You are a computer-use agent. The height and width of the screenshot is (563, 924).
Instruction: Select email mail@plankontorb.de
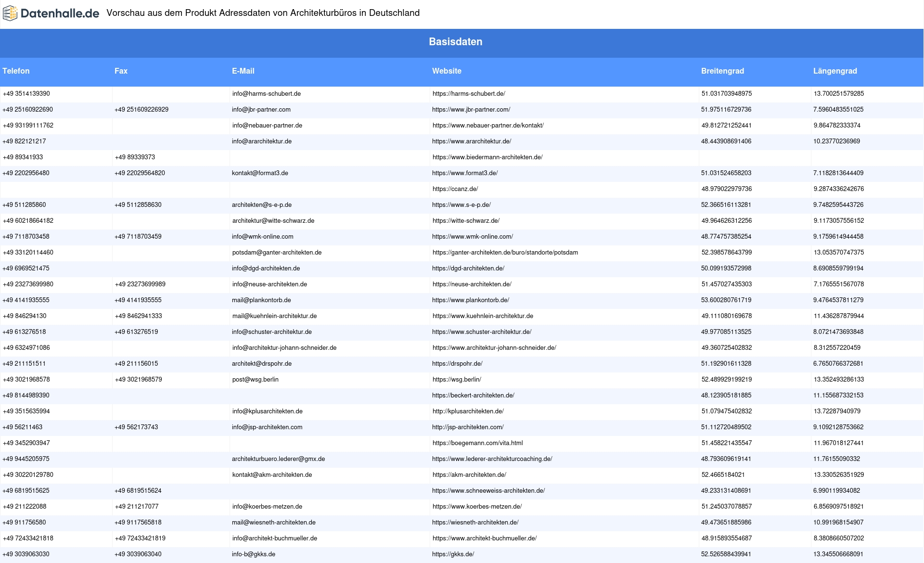point(261,300)
